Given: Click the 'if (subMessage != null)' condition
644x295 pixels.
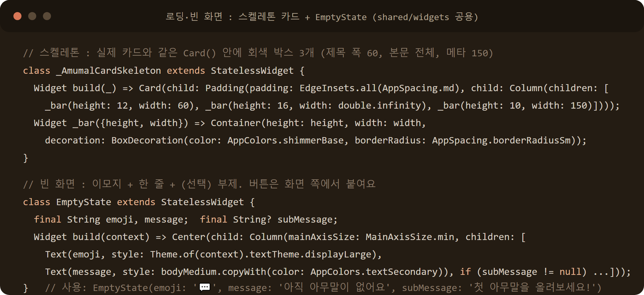Looking at the screenshot, I should point(523,272).
